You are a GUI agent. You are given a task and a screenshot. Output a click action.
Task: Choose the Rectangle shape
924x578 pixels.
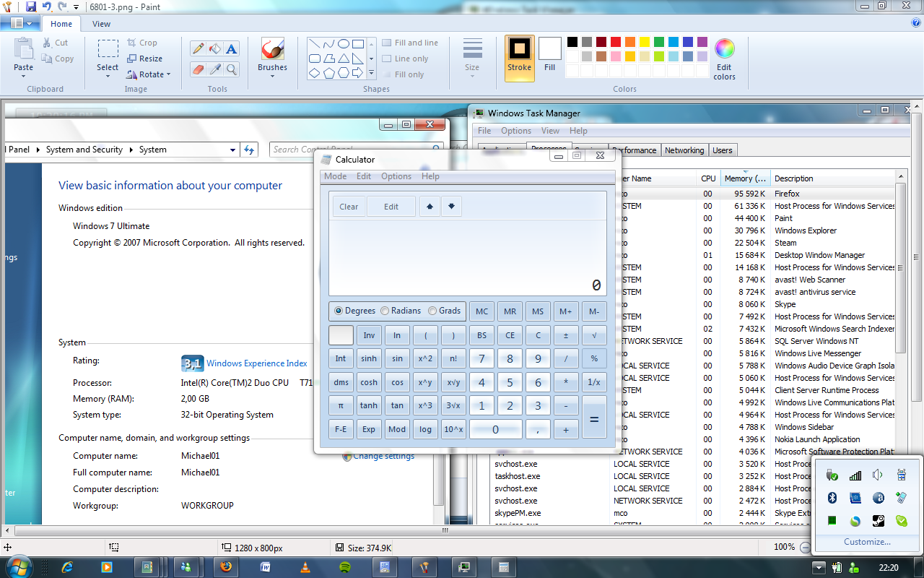point(358,44)
